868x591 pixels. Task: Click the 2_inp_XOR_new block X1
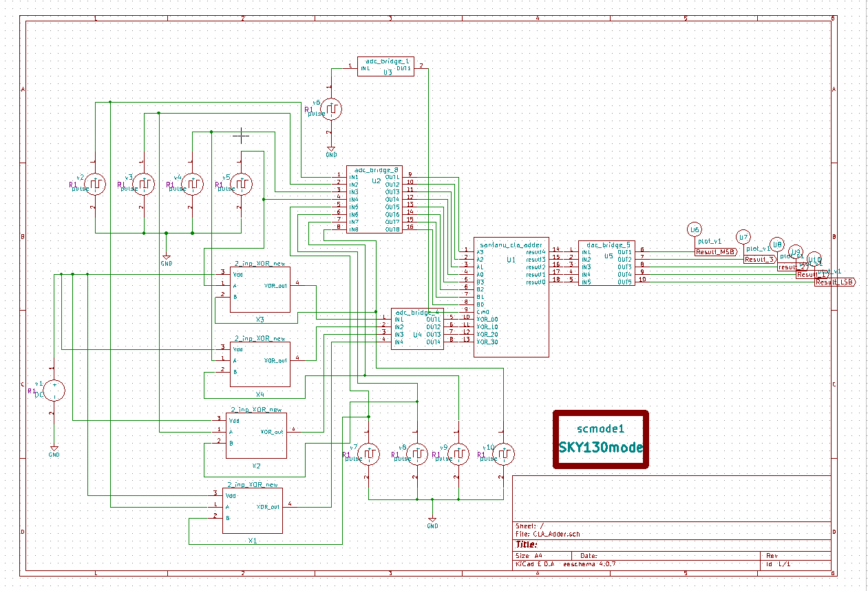251,508
